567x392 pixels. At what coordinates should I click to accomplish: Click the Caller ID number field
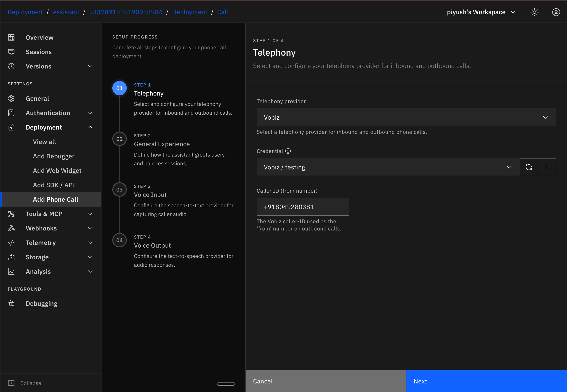303,207
